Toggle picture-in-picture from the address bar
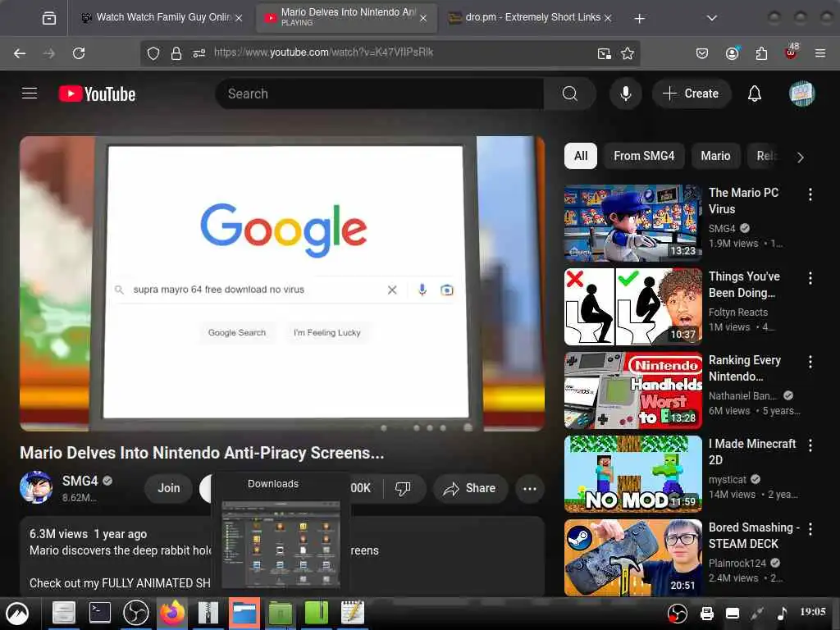The height and width of the screenshot is (630, 840). 605,53
